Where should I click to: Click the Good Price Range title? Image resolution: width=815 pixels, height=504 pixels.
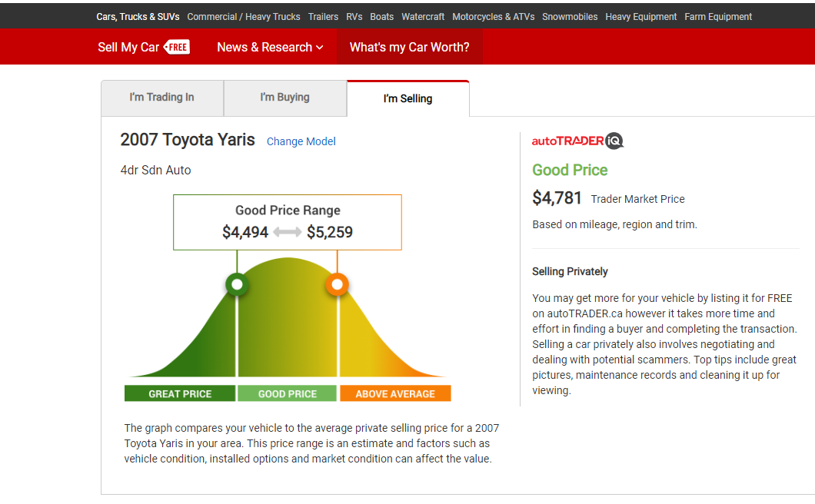(x=288, y=211)
